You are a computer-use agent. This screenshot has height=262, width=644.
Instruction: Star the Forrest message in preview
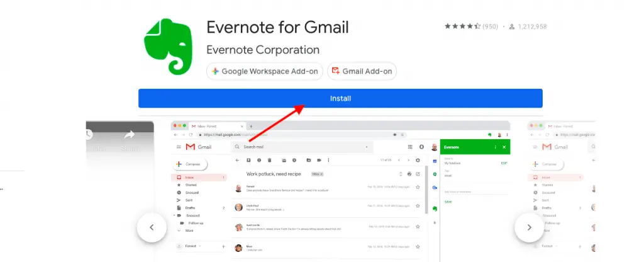[418, 186]
